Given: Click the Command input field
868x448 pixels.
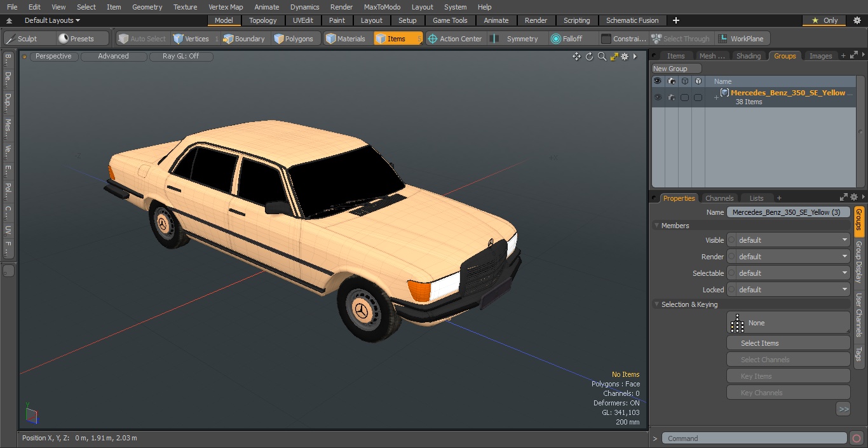Looking at the screenshot, I should pos(754,438).
